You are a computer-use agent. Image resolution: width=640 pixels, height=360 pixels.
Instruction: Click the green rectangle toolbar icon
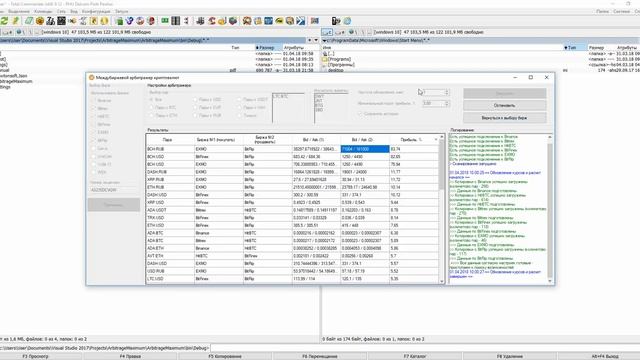[165, 20]
